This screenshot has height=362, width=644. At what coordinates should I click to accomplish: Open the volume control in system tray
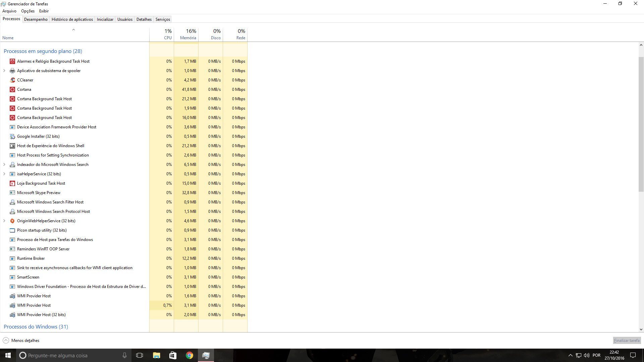[x=587, y=355]
